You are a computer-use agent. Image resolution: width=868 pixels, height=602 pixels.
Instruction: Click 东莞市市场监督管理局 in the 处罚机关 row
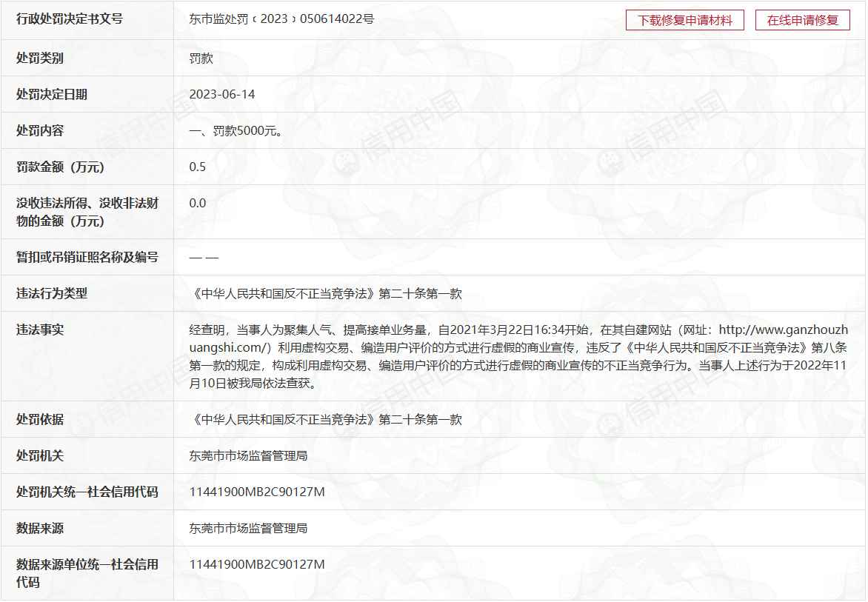248,456
